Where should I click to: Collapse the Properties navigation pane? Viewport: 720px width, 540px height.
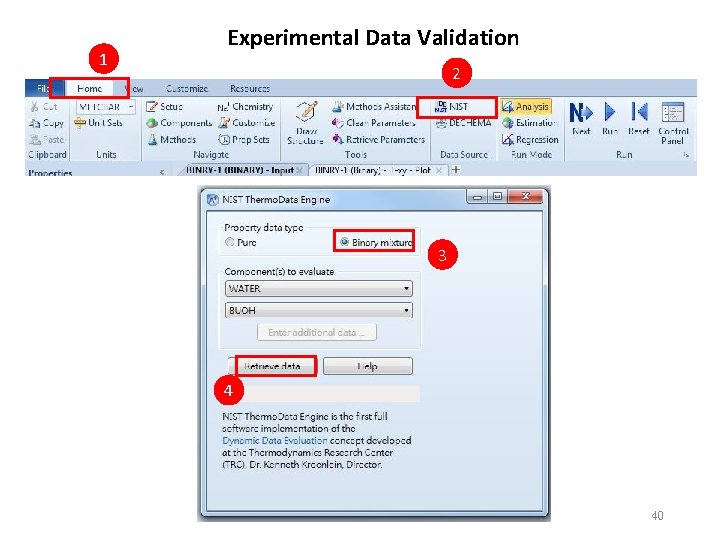coord(162,172)
